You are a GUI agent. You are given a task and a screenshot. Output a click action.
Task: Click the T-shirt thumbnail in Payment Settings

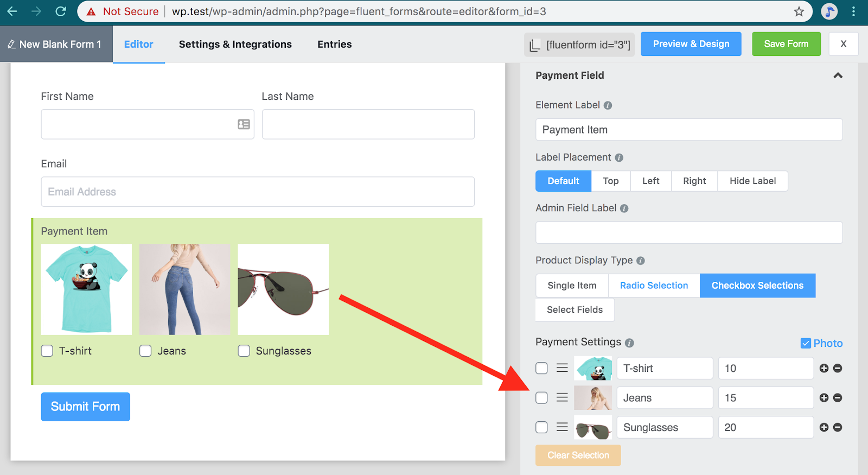point(593,368)
